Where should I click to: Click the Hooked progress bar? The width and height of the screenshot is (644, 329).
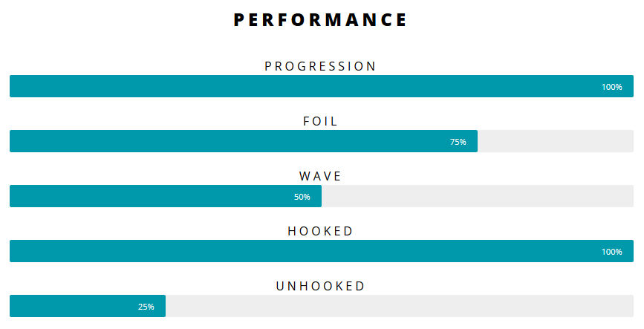[x=321, y=251]
